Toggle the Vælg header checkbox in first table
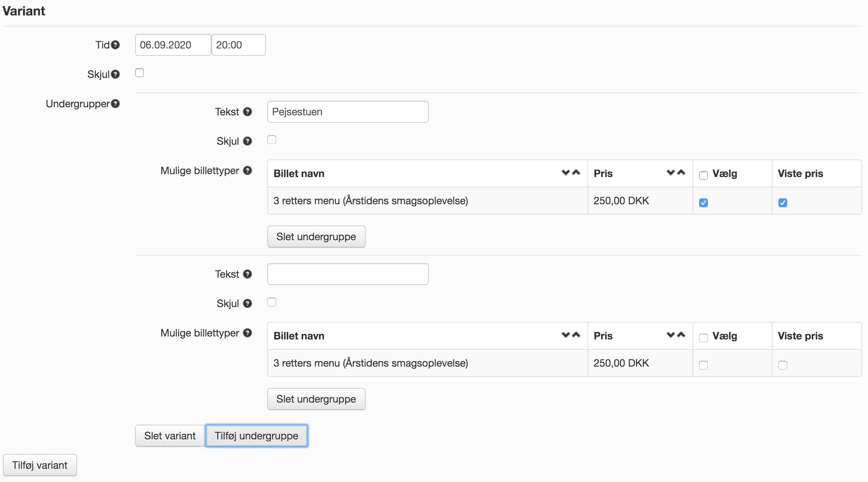This screenshot has width=868, height=482. click(x=704, y=175)
